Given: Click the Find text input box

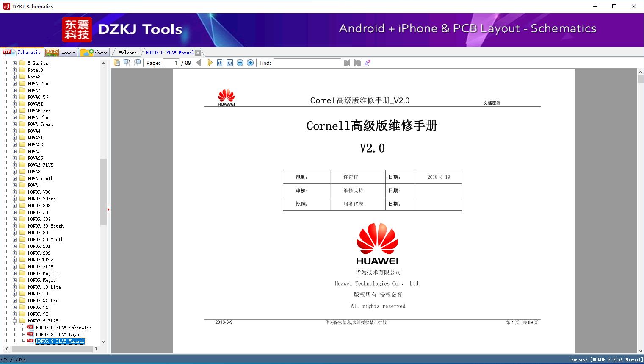Looking at the screenshot, I should click(307, 63).
